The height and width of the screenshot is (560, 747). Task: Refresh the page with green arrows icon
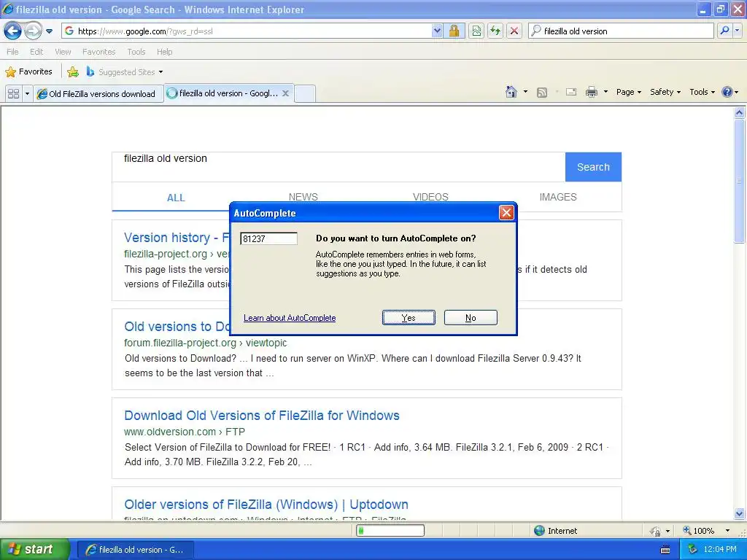pos(495,31)
